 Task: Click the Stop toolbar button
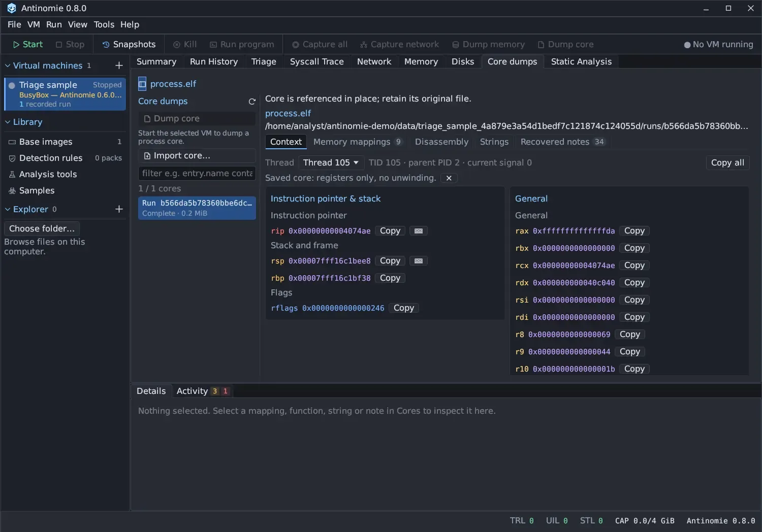click(70, 45)
